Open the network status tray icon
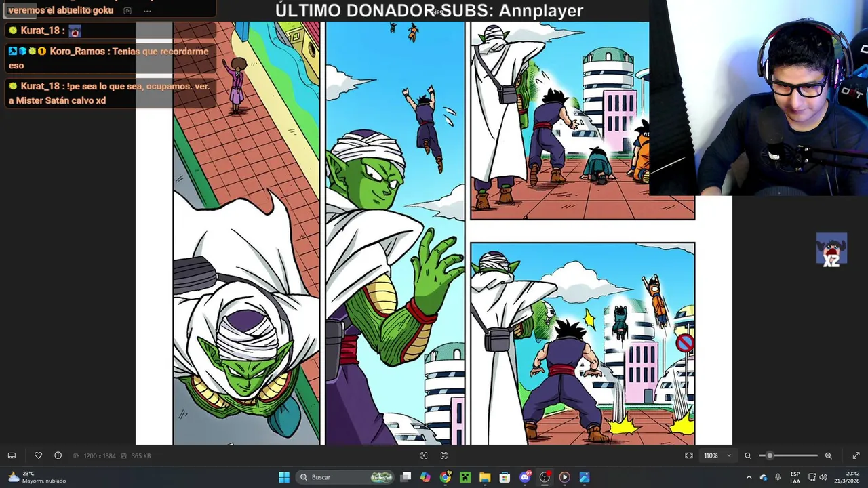This screenshot has height=488, width=868. click(812, 477)
